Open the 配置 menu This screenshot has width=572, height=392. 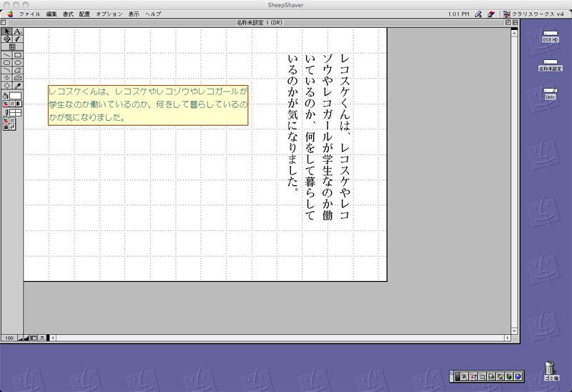pos(84,14)
